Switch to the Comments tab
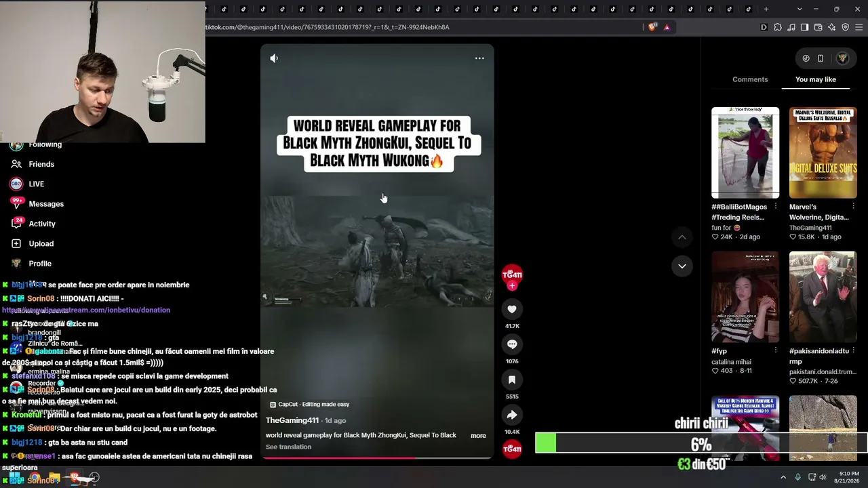 pyautogui.click(x=750, y=79)
